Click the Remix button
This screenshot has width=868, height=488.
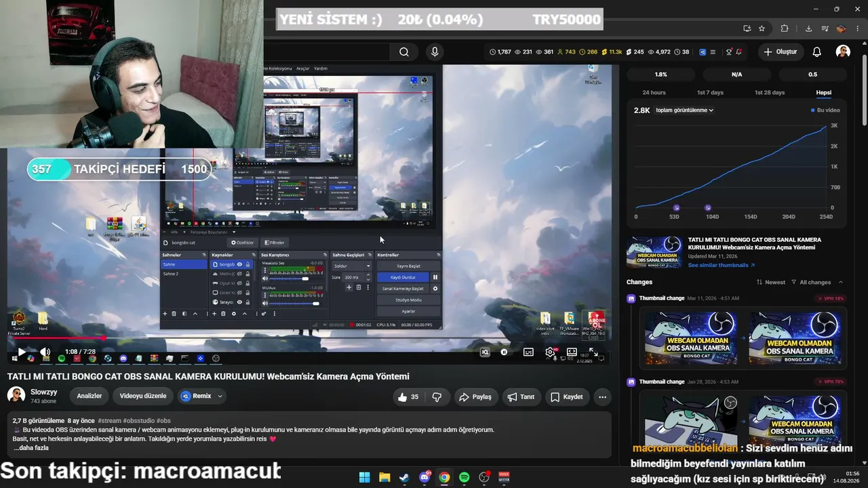coord(196,396)
